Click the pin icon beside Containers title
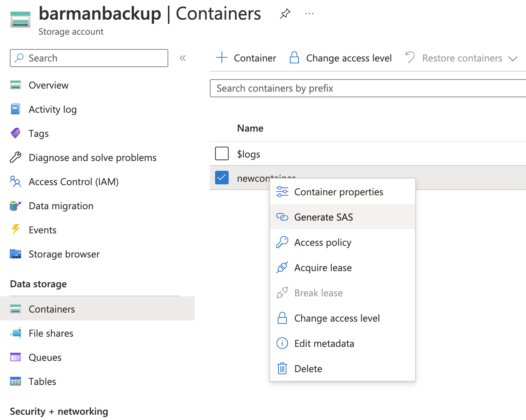This screenshot has width=526, height=420. pyautogui.click(x=285, y=14)
